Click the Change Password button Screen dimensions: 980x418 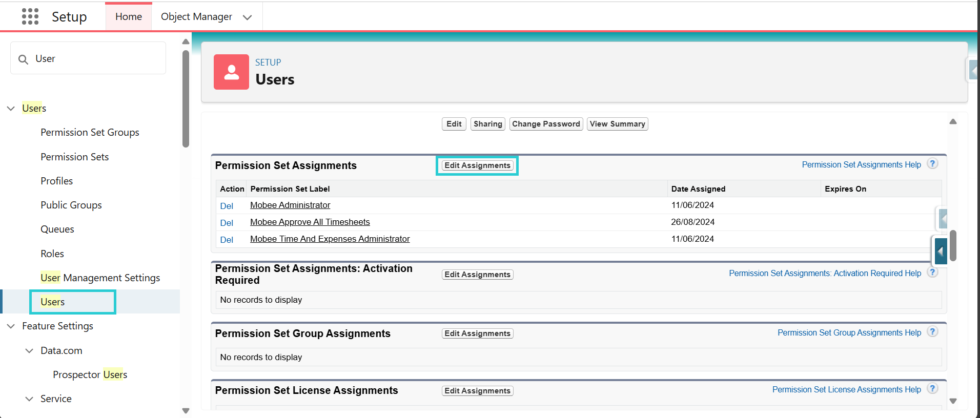tap(546, 124)
